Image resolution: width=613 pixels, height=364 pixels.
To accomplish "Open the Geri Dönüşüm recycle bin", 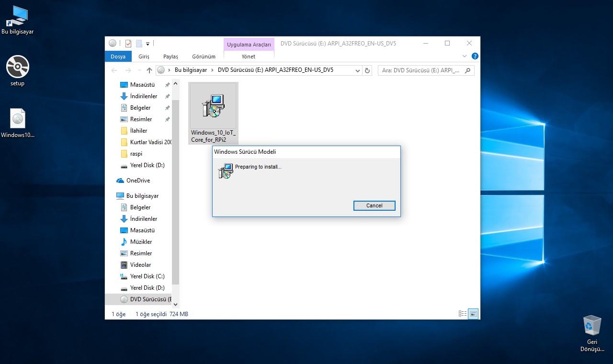I will pos(592,333).
